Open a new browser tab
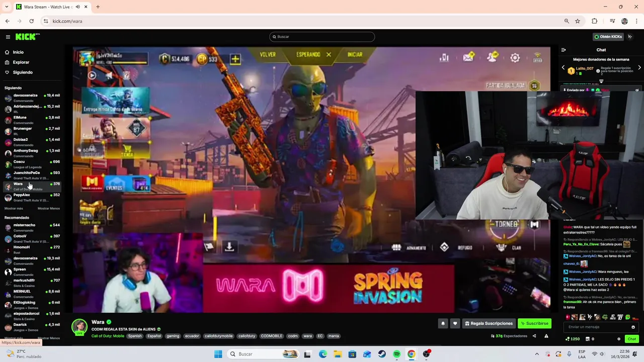The width and height of the screenshot is (644, 362). pos(98,7)
